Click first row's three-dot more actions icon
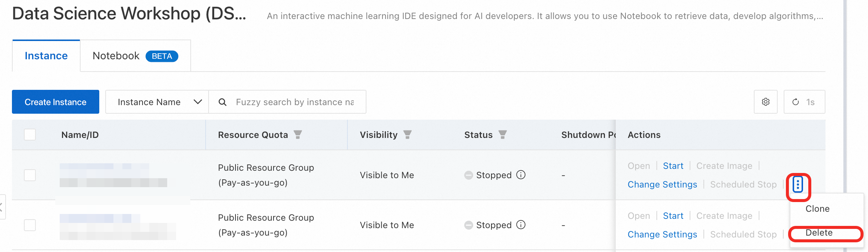This screenshot has width=868, height=252. click(797, 185)
